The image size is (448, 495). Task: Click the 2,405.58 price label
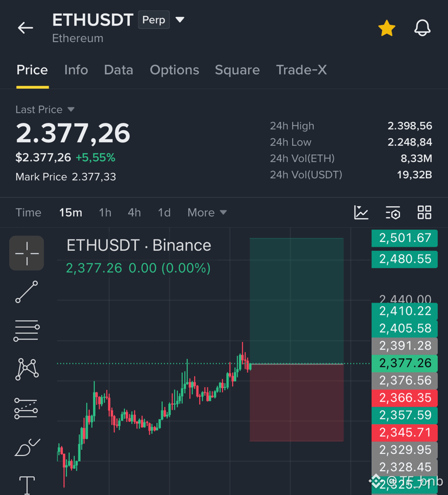[405, 329]
